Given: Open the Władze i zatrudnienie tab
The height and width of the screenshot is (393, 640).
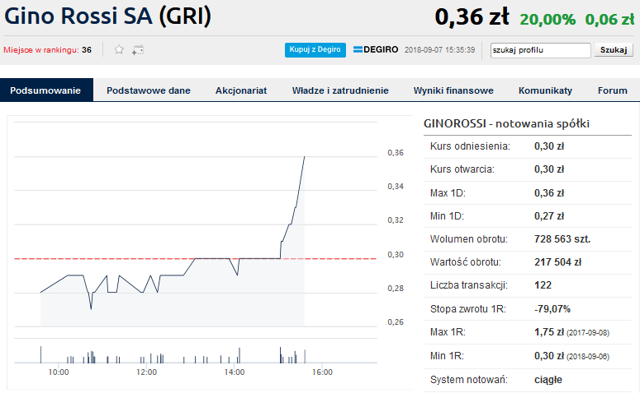Looking at the screenshot, I should pyautogui.click(x=340, y=91).
